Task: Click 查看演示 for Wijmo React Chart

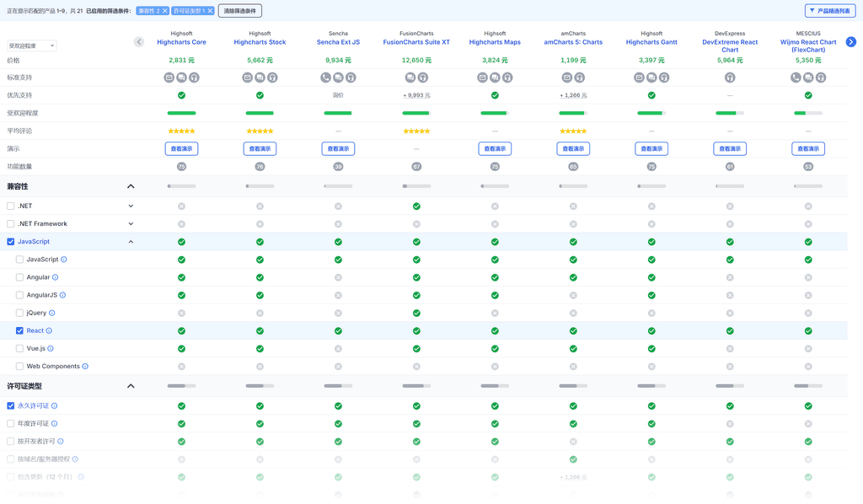Action: click(x=808, y=148)
